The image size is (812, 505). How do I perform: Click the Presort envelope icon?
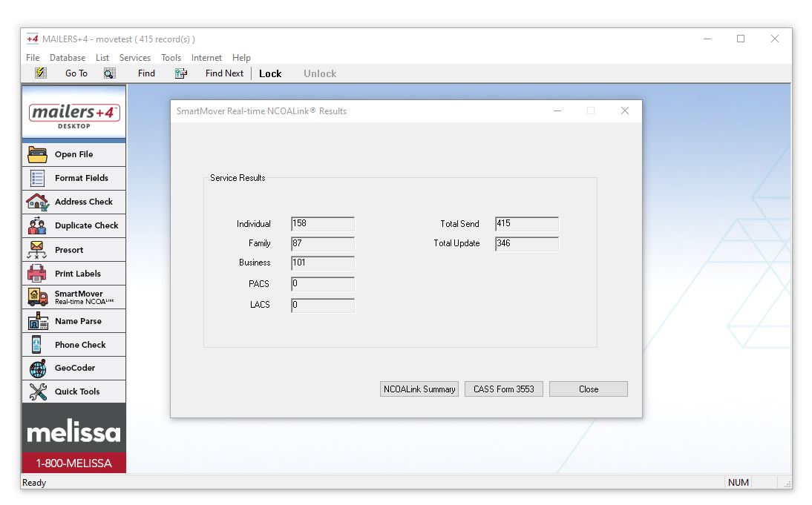pyautogui.click(x=37, y=250)
